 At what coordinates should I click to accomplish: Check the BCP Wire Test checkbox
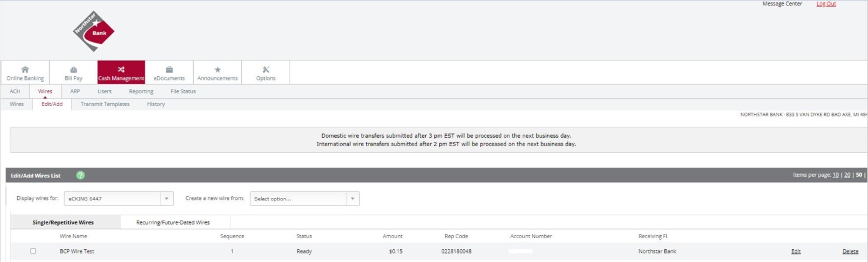33,251
